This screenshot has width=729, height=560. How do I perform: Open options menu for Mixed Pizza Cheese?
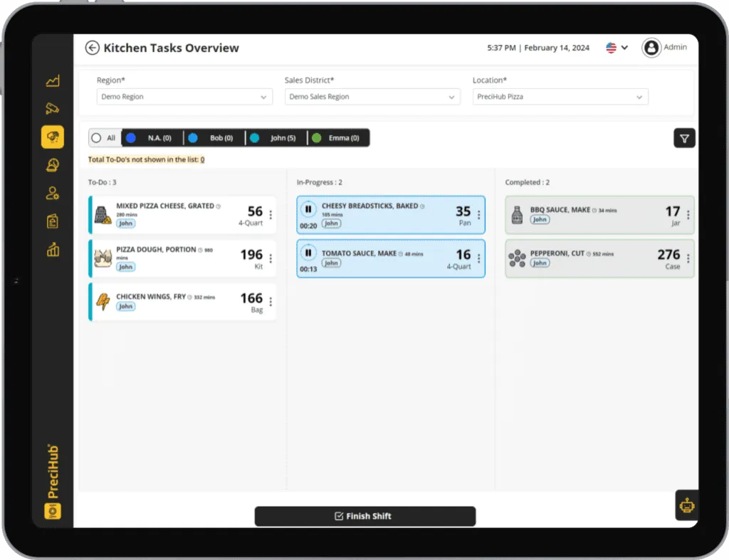(x=271, y=215)
